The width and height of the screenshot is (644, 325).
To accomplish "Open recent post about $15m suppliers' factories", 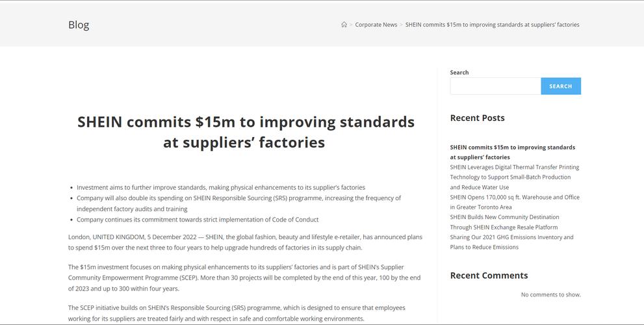I will 512,152.
